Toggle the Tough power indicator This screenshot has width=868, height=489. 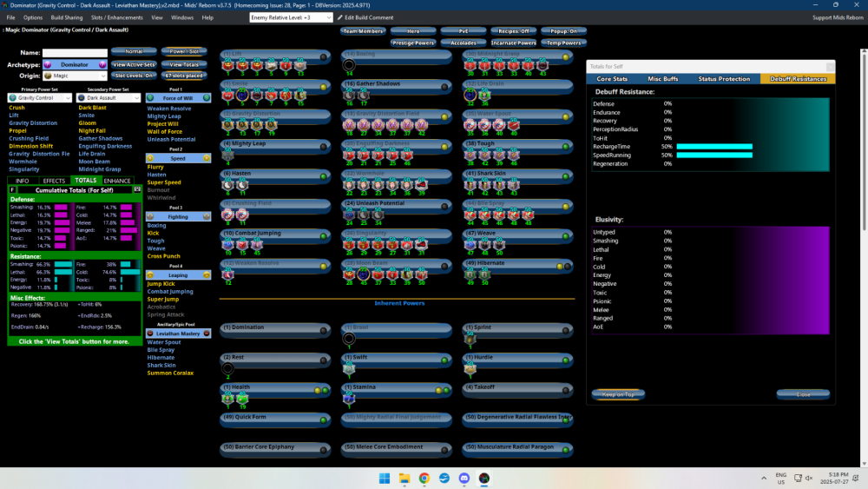click(x=565, y=147)
